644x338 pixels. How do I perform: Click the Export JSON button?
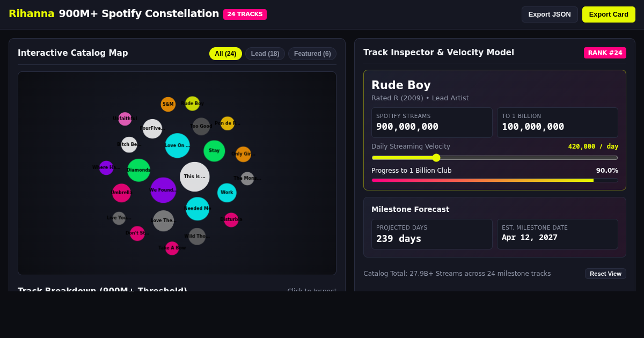pyautogui.click(x=550, y=14)
